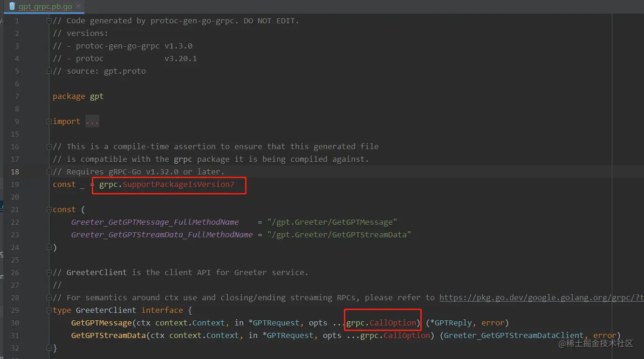
Task: Click the "/gpt.Greeter/GetGPTMessage" string
Action: point(332,222)
